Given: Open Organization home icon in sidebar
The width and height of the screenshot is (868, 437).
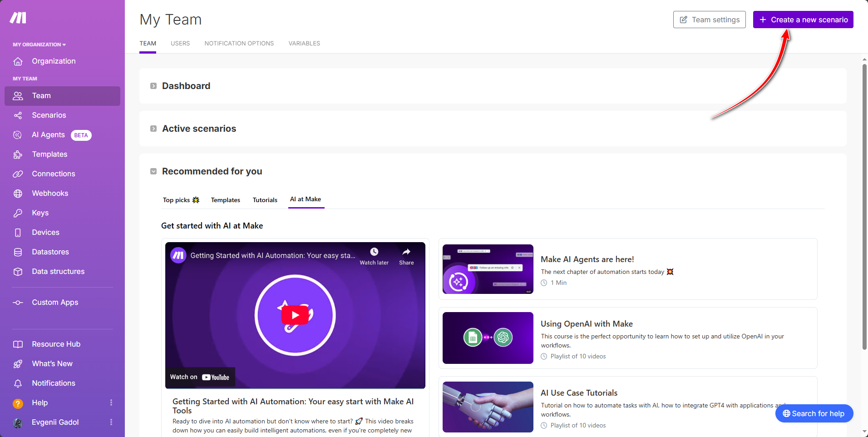Looking at the screenshot, I should (18, 61).
